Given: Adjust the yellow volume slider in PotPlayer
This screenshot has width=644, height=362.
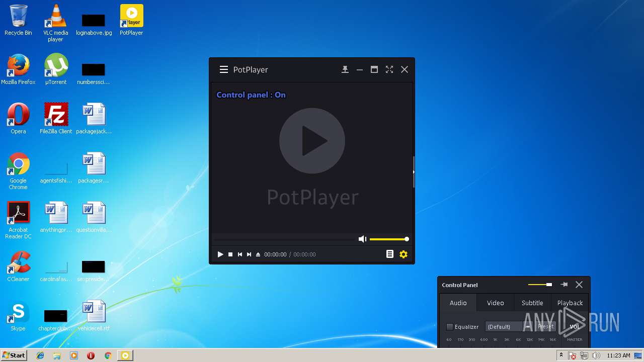Looking at the screenshot, I should point(389,239).
